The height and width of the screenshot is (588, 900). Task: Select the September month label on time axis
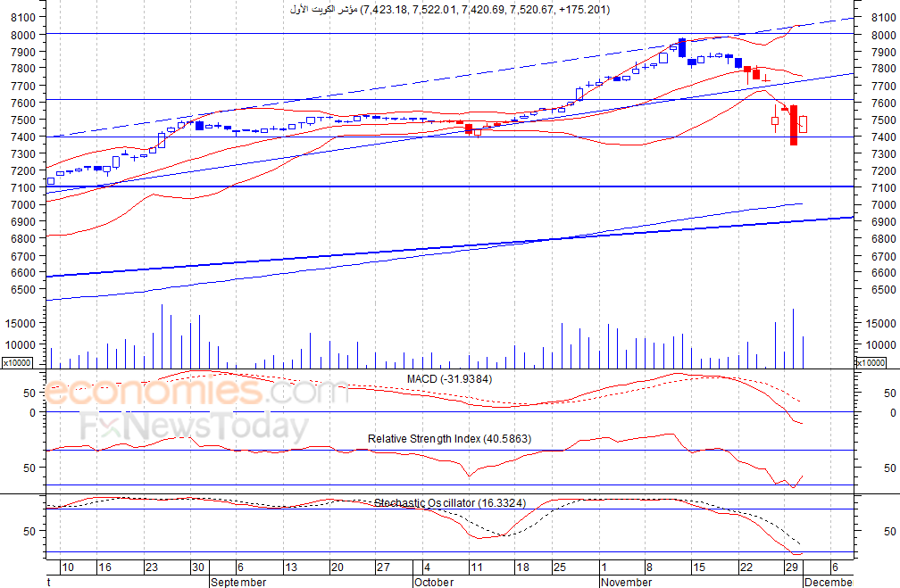(238, 583)
